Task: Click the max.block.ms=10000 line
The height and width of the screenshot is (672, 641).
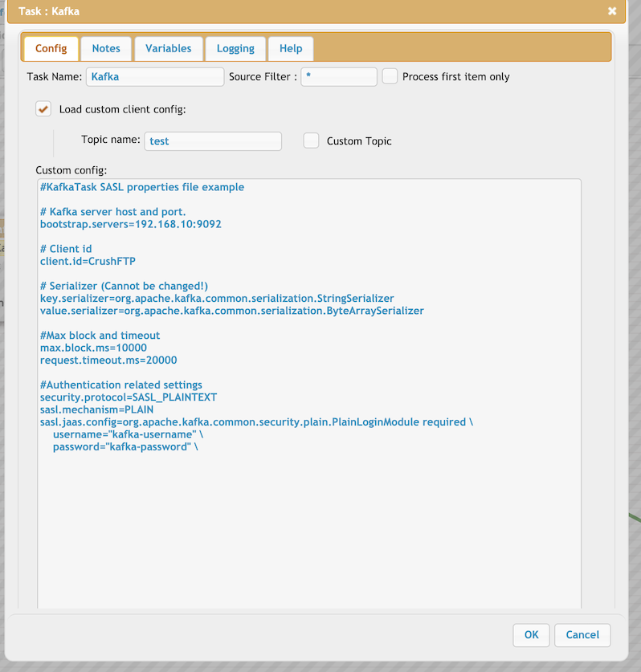Action: (x=93, y=348)
